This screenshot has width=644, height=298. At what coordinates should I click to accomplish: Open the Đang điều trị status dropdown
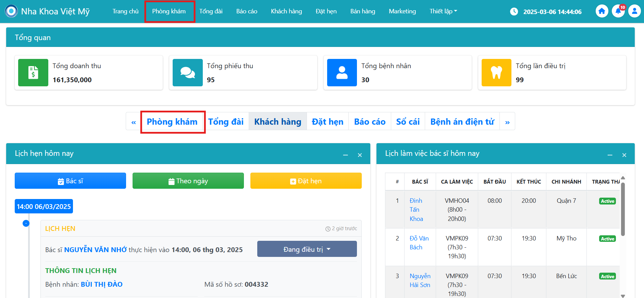307,249
